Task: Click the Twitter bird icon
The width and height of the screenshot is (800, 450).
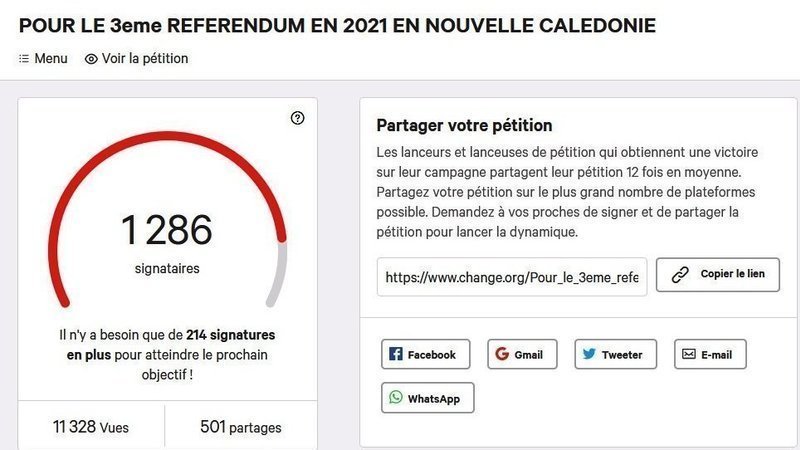Action: (589, 354)
